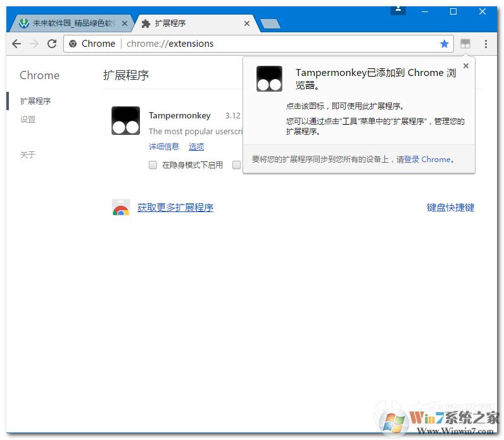
Task: Click the Tampermonkey toolbar extension icon
Action: tap(465, 44)
